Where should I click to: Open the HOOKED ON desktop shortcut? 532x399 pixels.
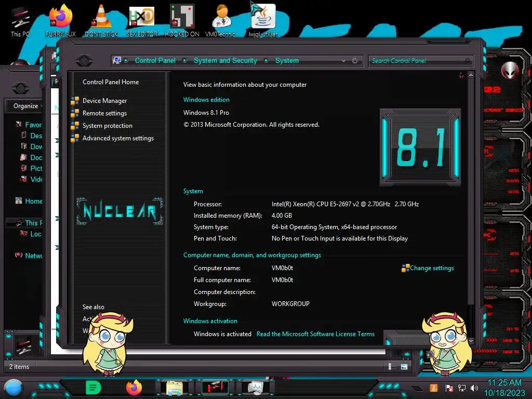[x=182, y=21]
